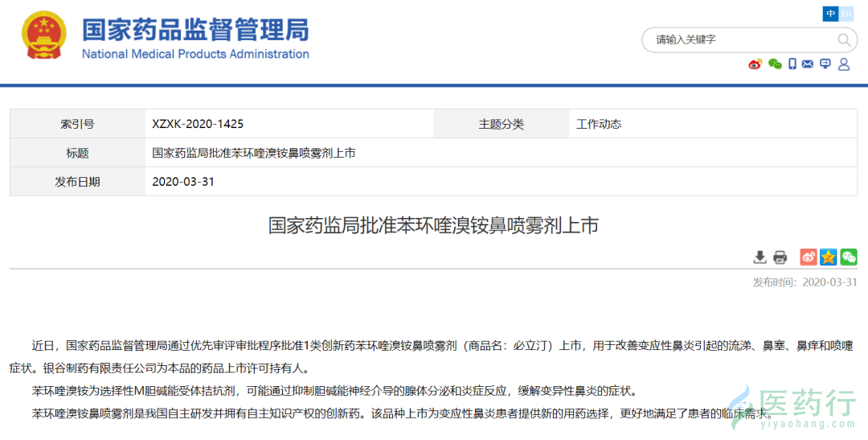Share to QZone yellow star icon
Screen dimensions: 868x440
click(829, 257)
